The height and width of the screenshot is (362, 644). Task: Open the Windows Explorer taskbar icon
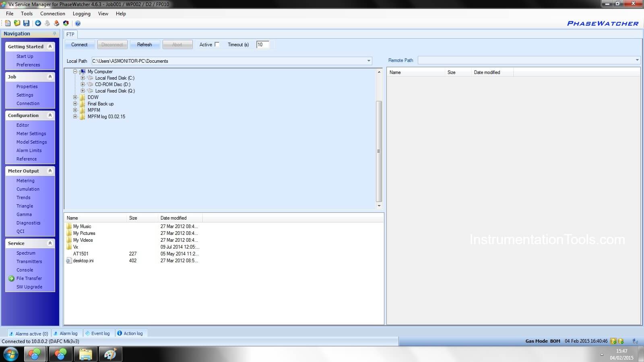click(x=85, y=354)
